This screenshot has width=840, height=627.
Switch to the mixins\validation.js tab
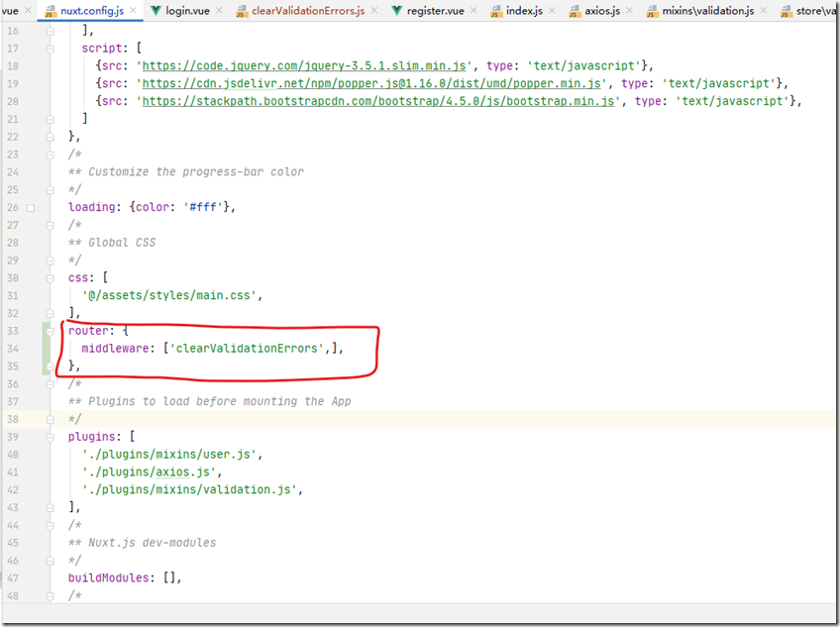707,10
